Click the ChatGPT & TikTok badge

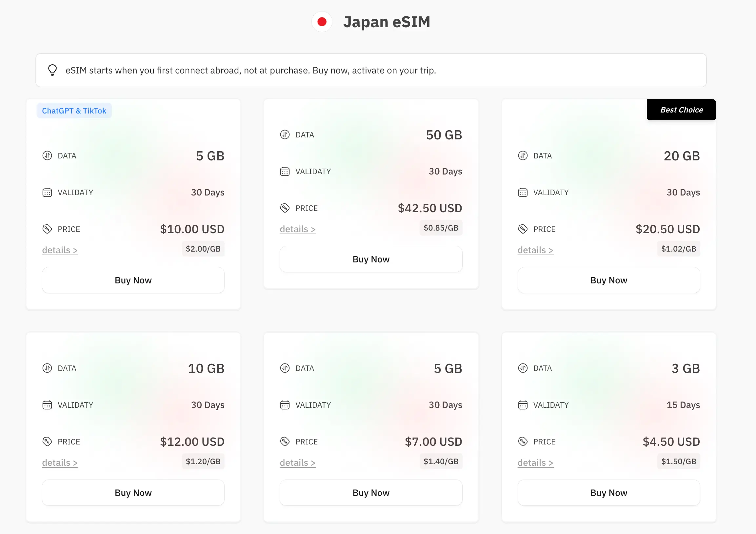74,111
